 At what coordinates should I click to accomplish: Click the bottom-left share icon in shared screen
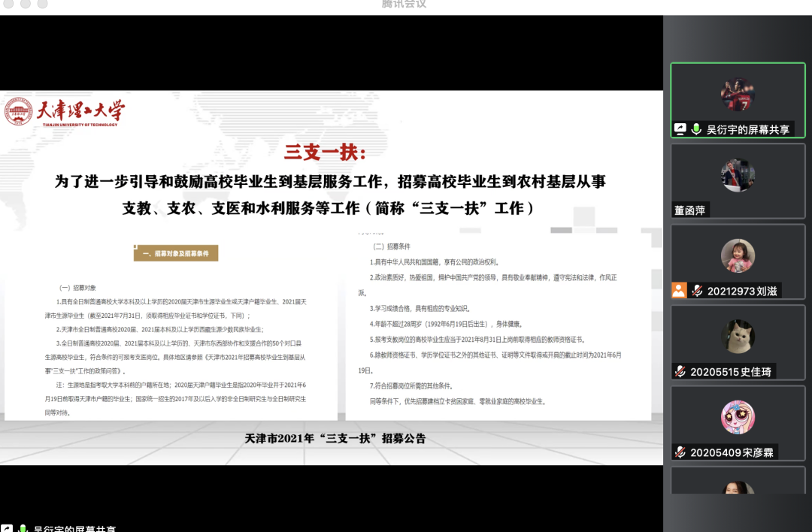(x=7, y=528)
